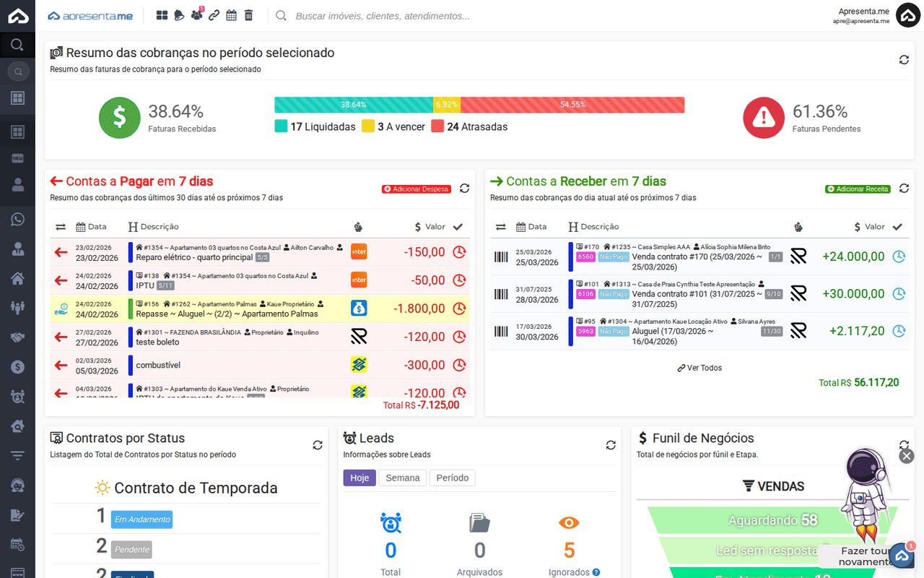
Task: Open the user account avatar menu
Action: click(907, 15)
